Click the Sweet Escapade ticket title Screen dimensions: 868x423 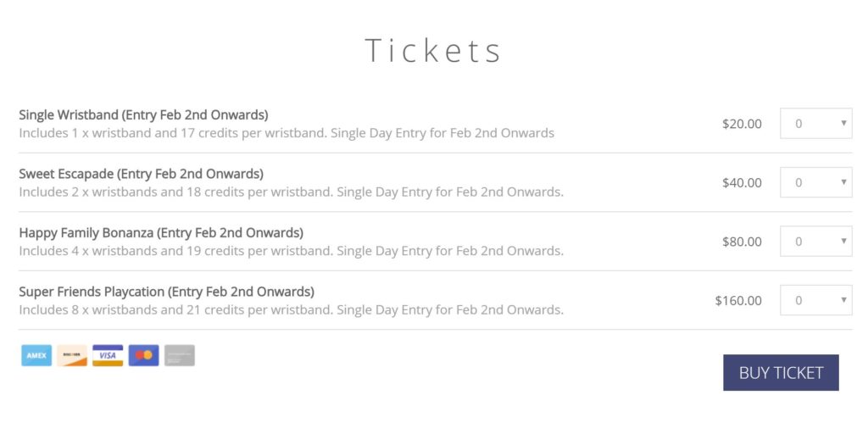point(141,174)
